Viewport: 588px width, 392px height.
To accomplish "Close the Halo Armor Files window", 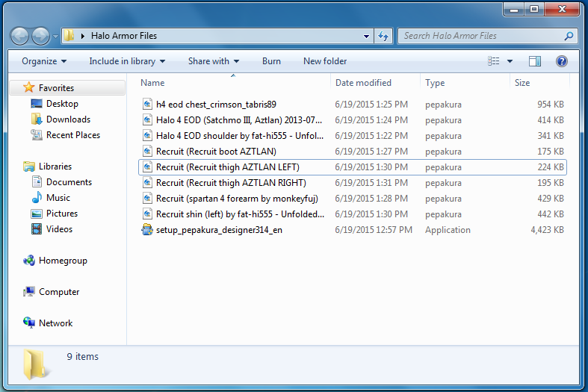I will coord(562,10).
